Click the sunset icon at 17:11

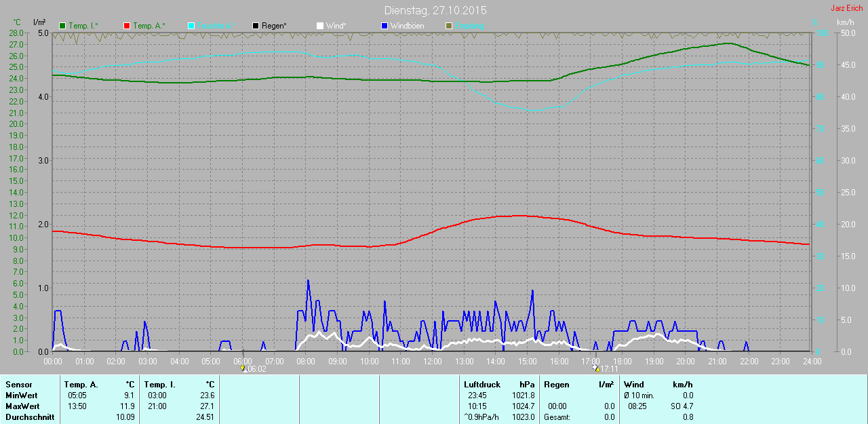pos(596,368)
